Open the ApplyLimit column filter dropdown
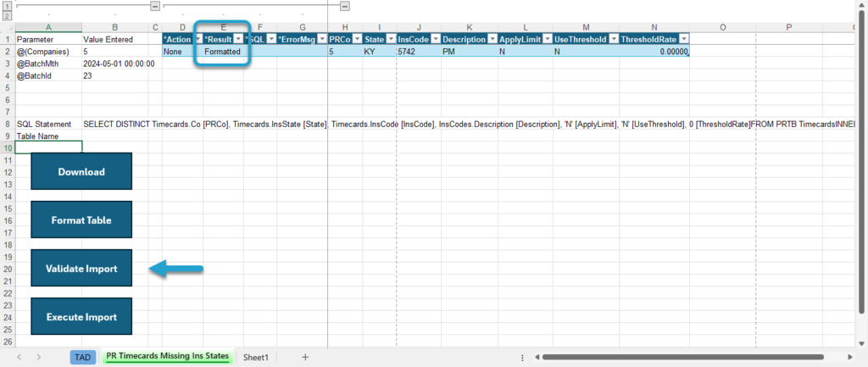Image resolution: width=868 pixels, height=367 pixels. (547, 39)
